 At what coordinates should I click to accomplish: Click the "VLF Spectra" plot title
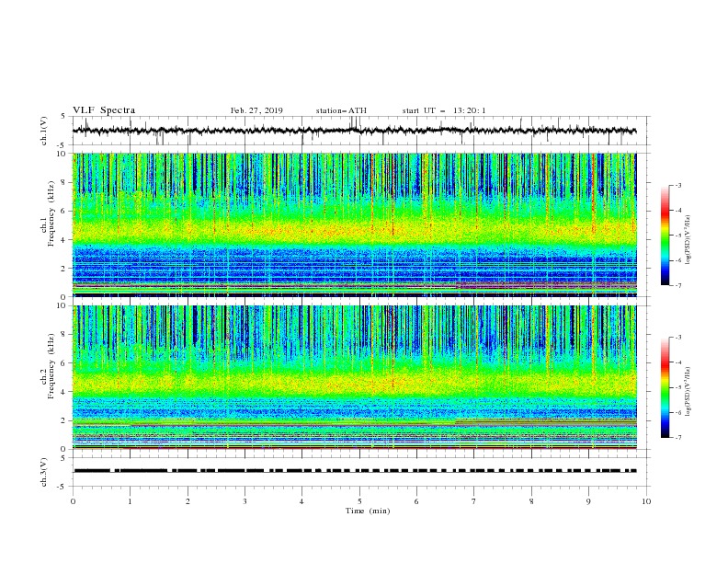(104, 110)
